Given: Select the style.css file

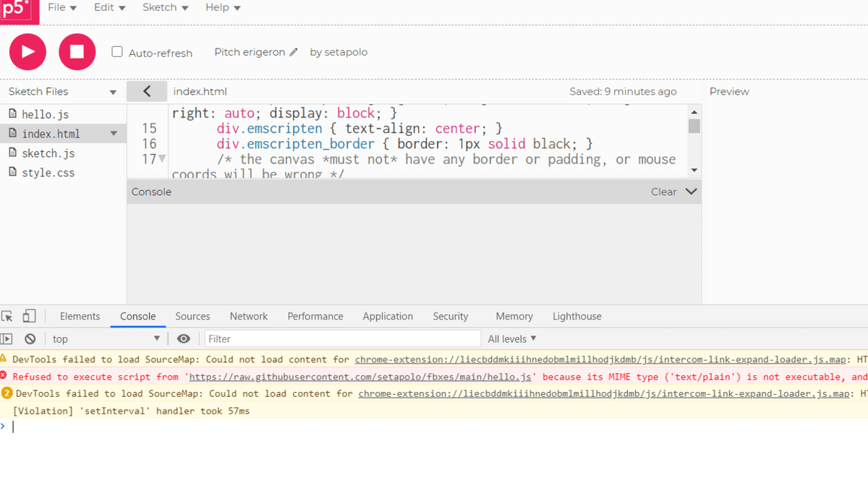Looking at the screenshot, I should (x=48, y=173).
